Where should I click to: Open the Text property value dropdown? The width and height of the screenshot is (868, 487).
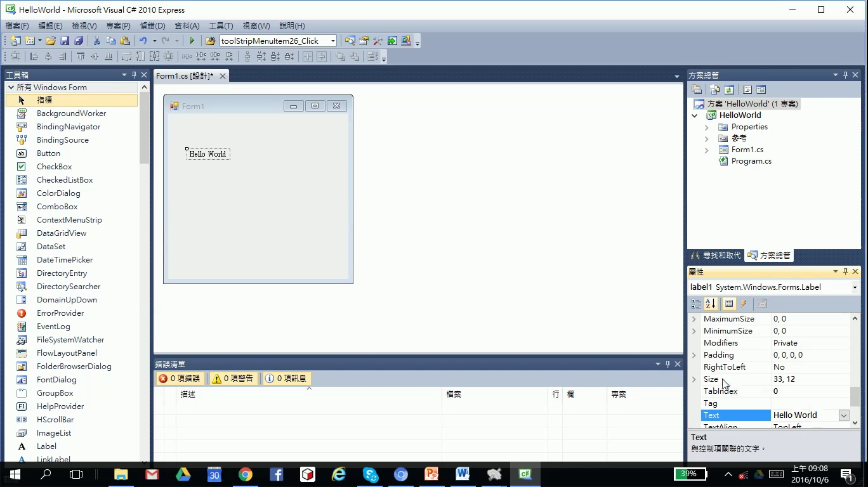(x=844, y=415)
